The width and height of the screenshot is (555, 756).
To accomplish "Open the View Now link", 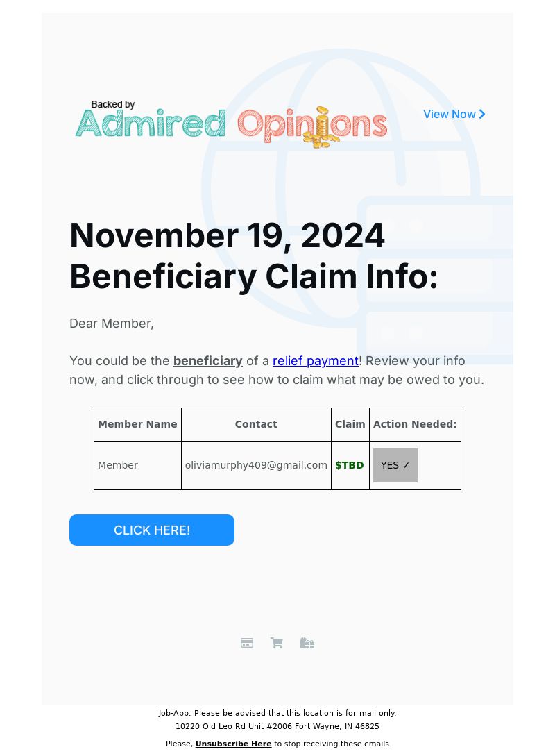I will pyautogui.click(x=450, y=114).
